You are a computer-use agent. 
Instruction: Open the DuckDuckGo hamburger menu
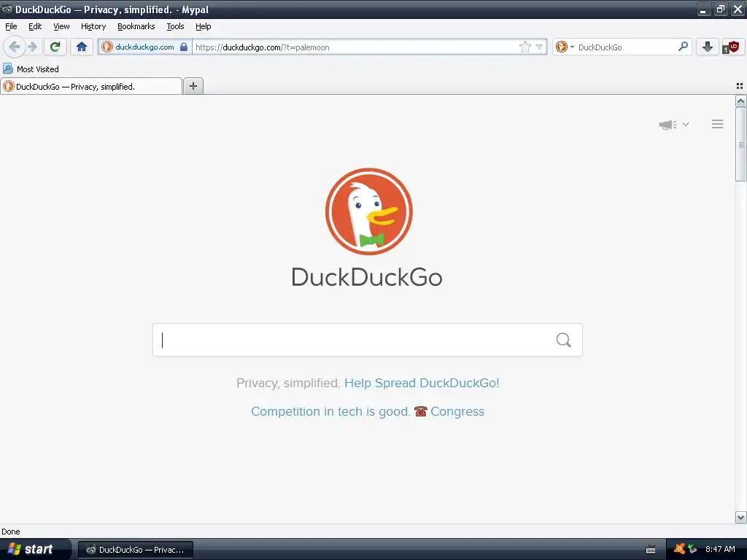pos(718,124)
